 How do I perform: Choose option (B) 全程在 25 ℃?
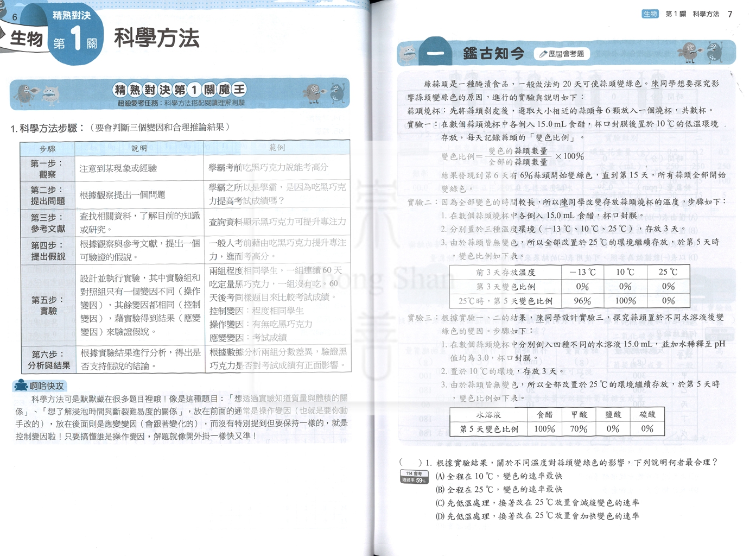pos(499,489)
